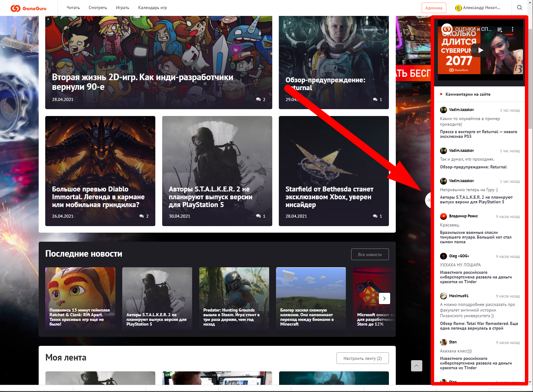The width and height of the screenshot is (533, 392).
Task: Click the Maximus91 username
Action: tap(458, 296)
